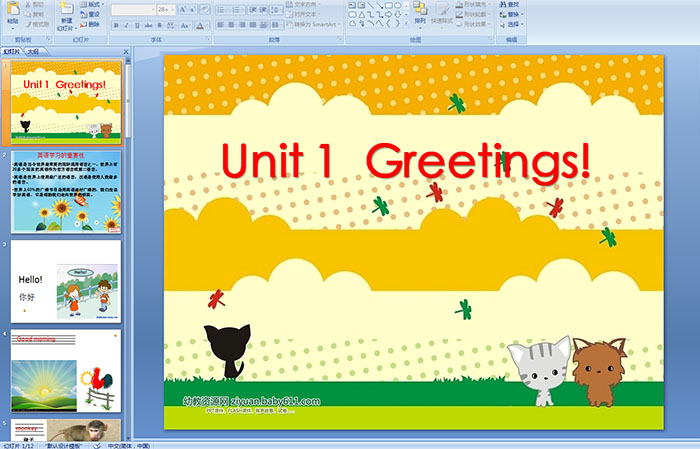This screenshot has height=449, width=700.
Task: Click the Shrink Font icon
Action: (193, 9)
